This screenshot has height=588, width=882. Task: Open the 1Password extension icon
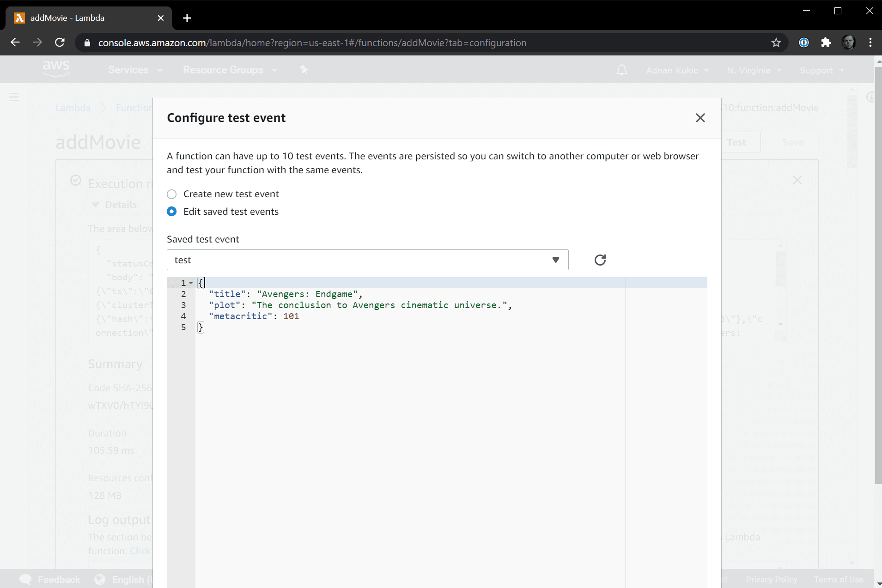point(803,42)
